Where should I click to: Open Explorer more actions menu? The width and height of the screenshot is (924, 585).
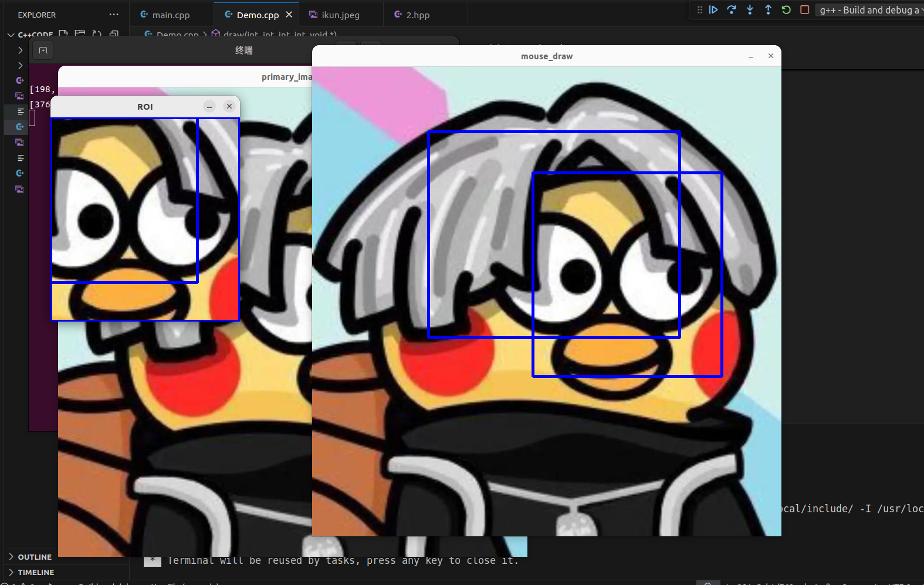pyautogui.click(x=114, y=15)
